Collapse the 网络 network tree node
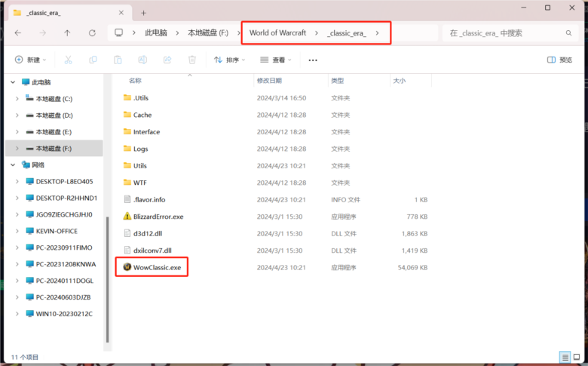 pos(13,165)
